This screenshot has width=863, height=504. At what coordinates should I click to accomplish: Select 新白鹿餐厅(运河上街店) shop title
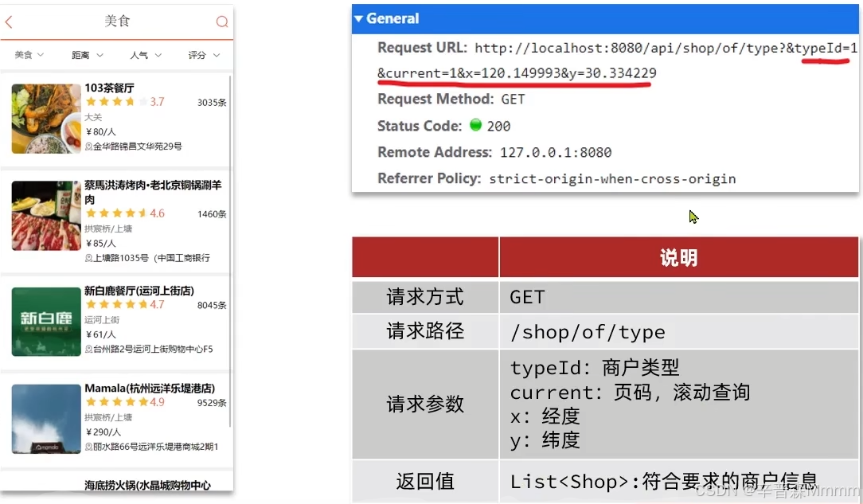139,291
